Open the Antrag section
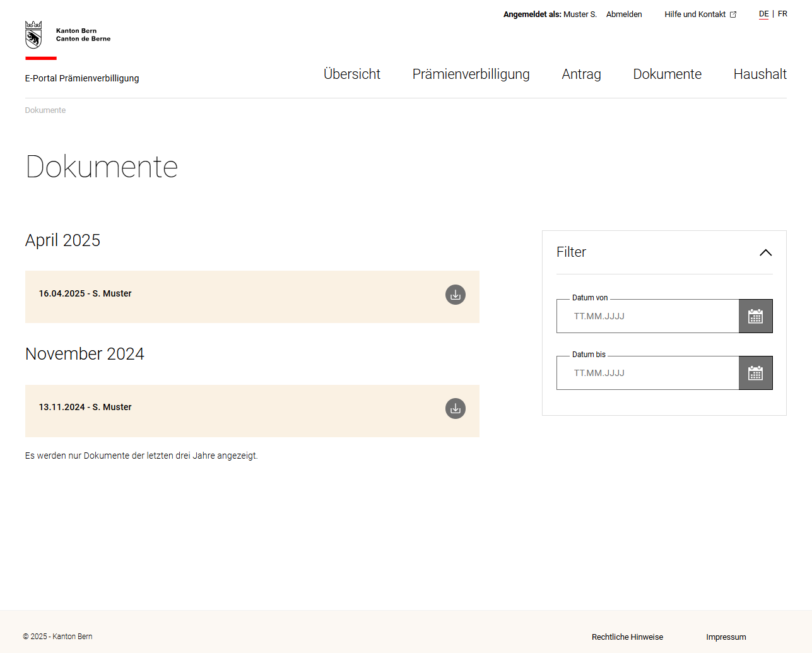812x653 pixels. pos(581,74)
